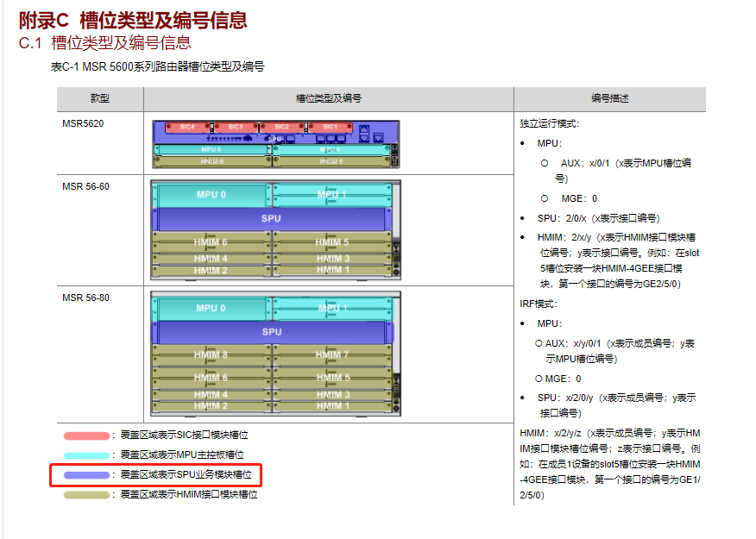Click MPU 0 slot in MSR5620 diagram

click(x=211, y=150)
